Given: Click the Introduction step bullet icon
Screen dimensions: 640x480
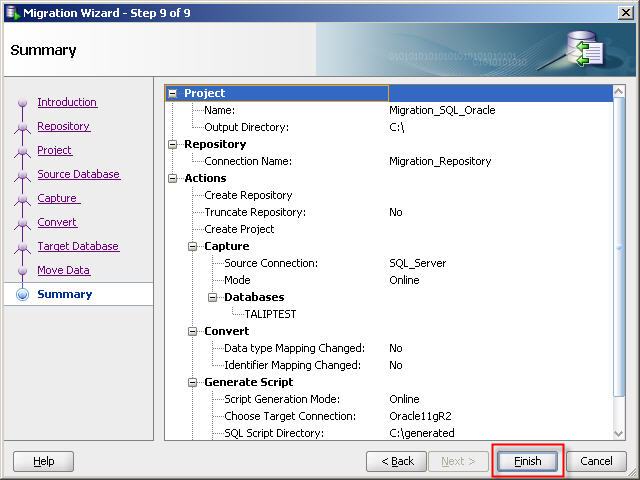Looking at the screenshot, I should tap(22, 102).
